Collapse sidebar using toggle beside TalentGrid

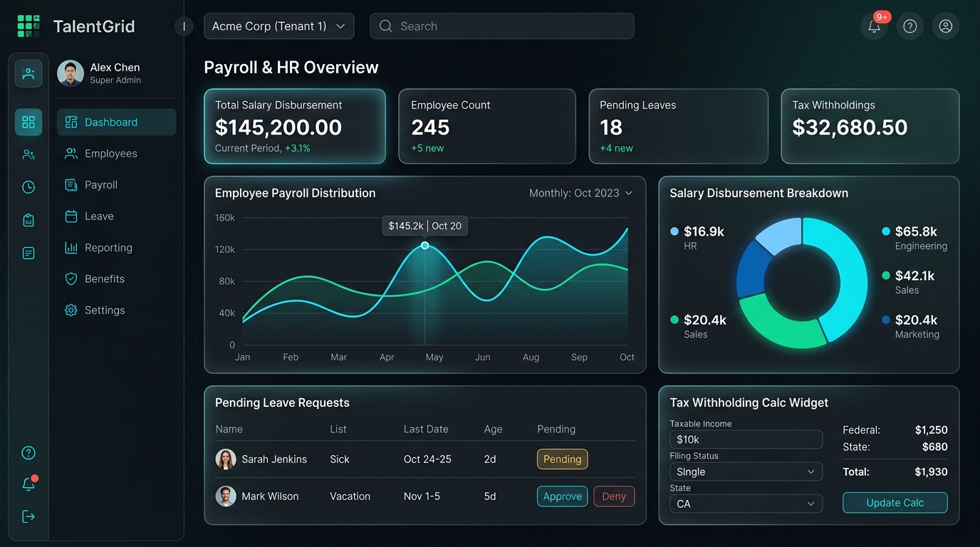[184, 26]
